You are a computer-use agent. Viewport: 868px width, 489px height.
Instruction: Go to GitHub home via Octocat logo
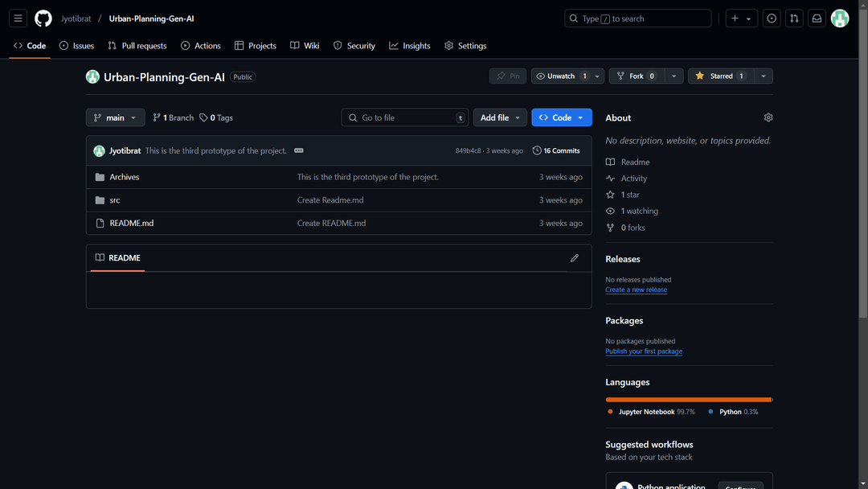43,18
